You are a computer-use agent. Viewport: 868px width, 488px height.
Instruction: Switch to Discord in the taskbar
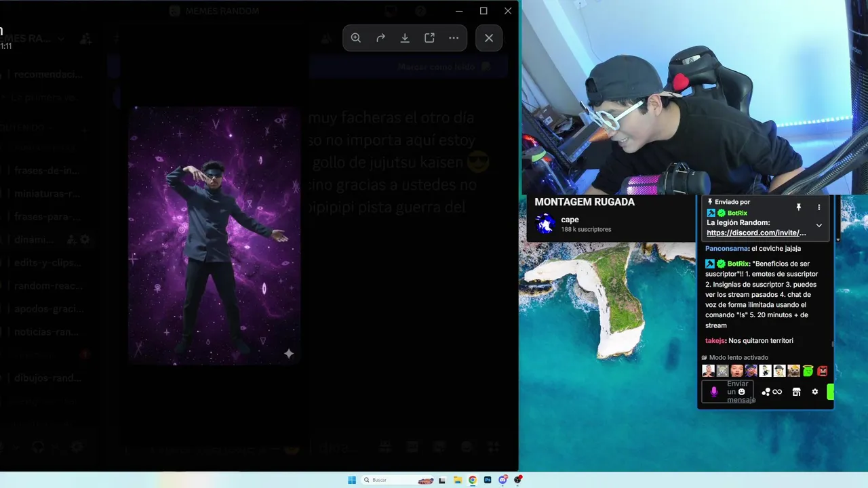tap(502, 480)
